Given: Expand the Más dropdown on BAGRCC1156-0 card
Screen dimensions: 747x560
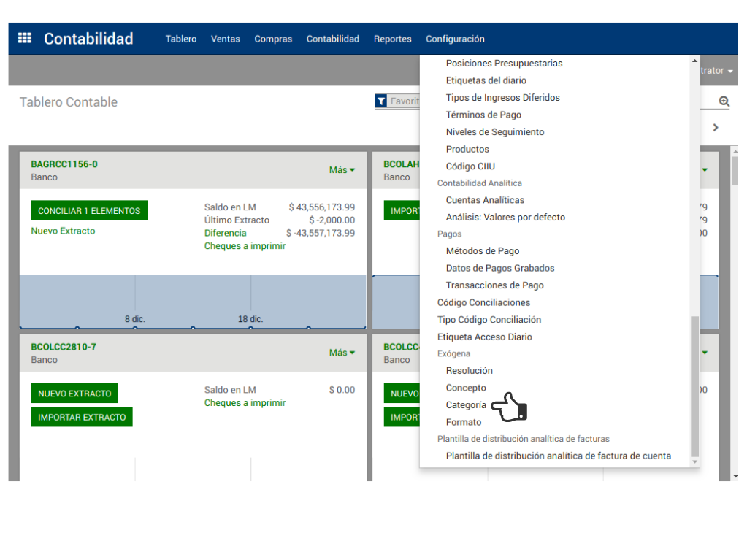Looking at the screenshot, I should tap(342, 170).
